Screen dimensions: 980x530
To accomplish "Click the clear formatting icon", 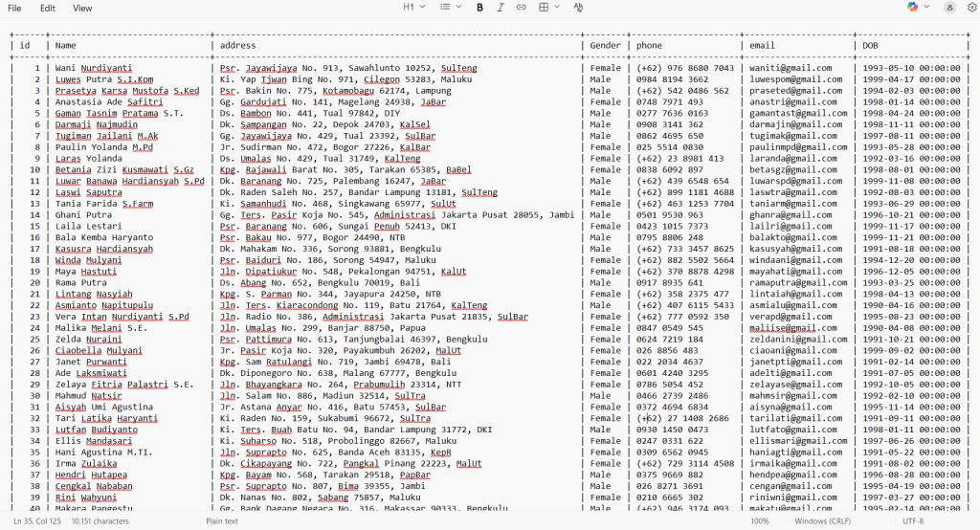I will tap(578, 8).
